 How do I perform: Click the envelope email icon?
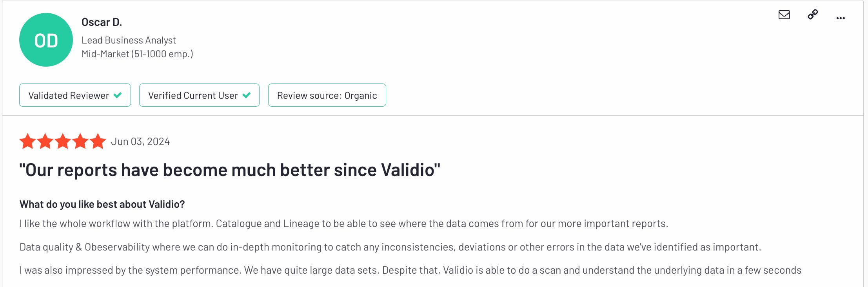784,15
